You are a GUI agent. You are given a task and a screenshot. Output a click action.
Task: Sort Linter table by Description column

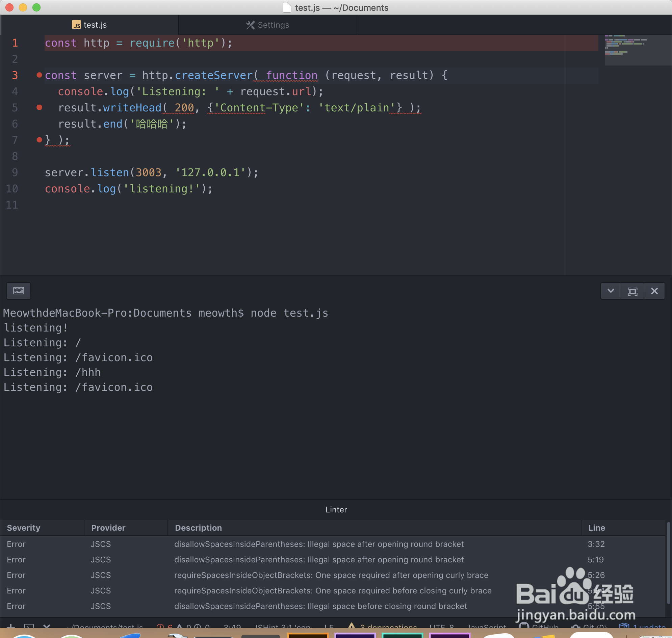pyautogui.click(x=198, y=528)
